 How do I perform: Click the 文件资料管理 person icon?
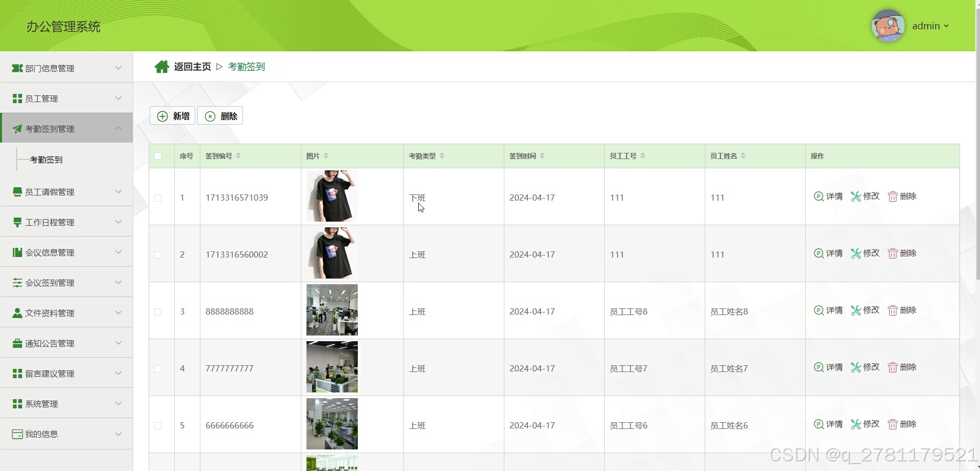[x=17, y=313]
